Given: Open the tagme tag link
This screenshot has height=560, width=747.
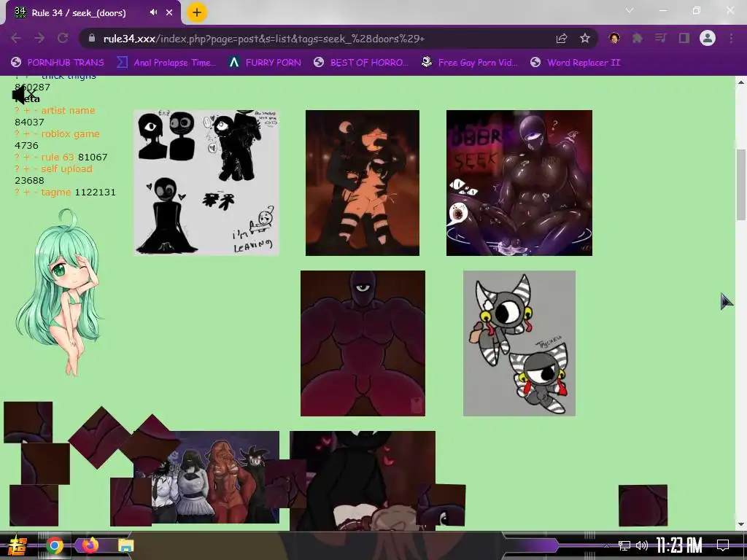Looking at the screenshot, I should click(55, 192).
